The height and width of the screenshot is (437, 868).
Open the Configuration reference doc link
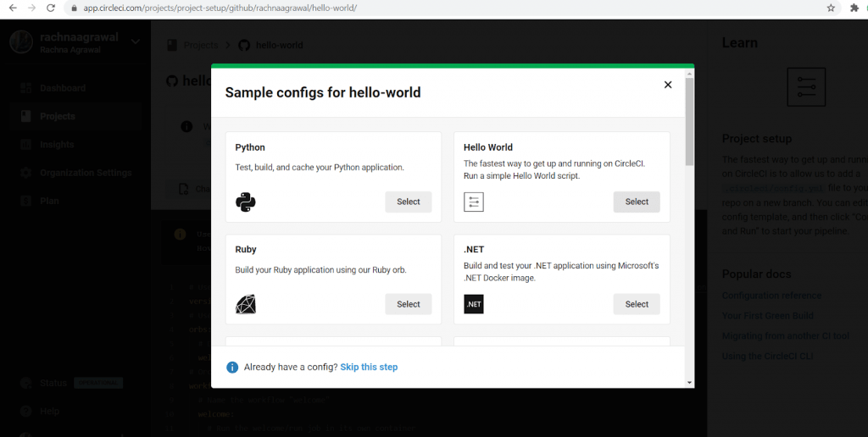771,296
